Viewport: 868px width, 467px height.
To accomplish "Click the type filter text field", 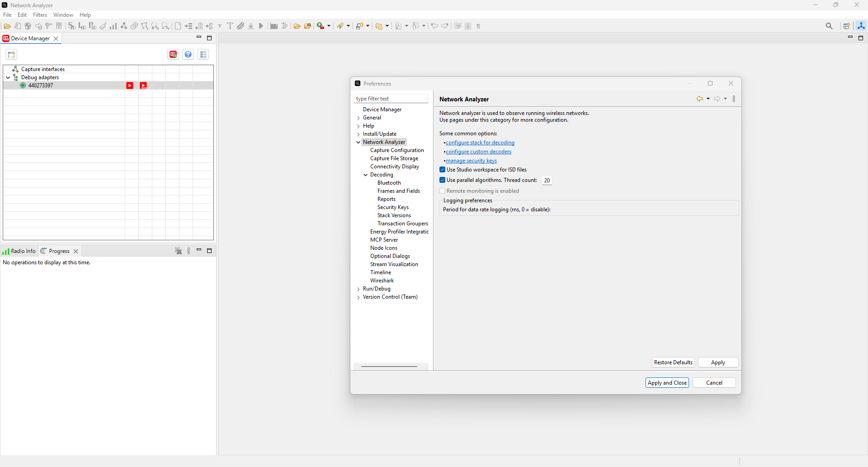I will (391, 99).
